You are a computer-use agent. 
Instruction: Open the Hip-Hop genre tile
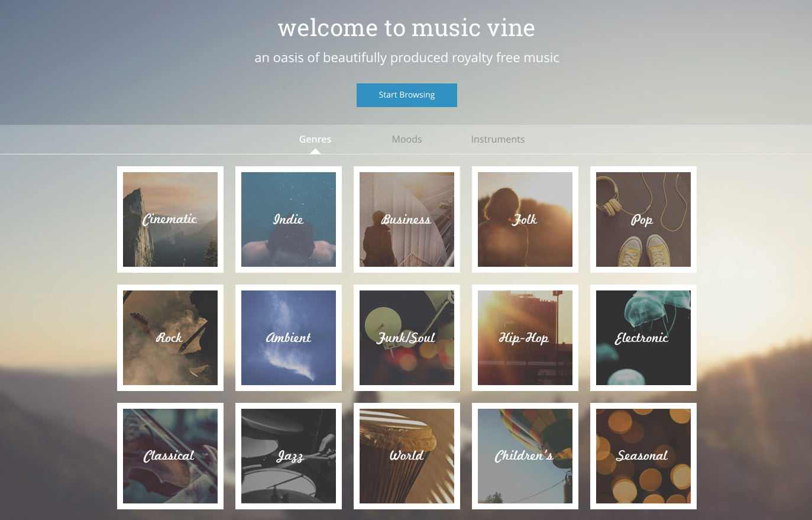click(525, 338)
